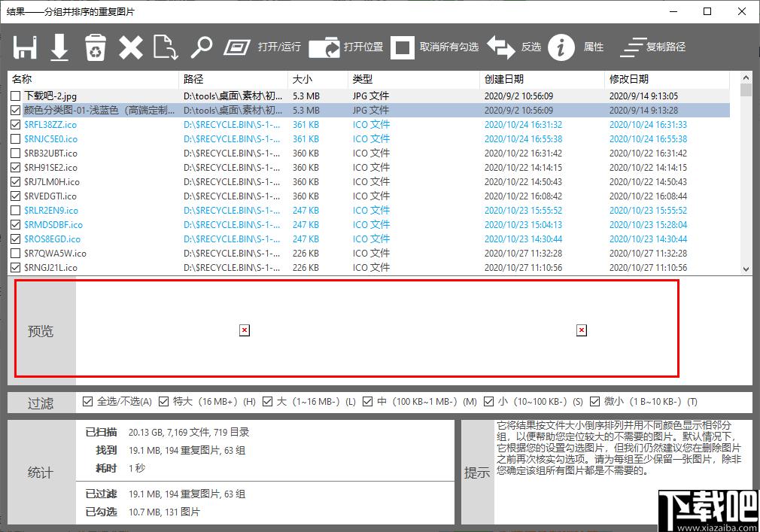
Task: Click the 取消所有勾选 square icon
Action: [x=403, y=47]
